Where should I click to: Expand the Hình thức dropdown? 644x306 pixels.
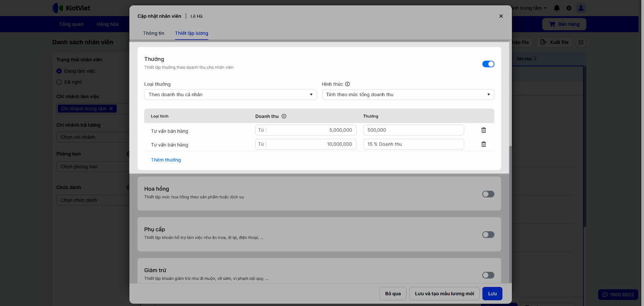[408, 94]
